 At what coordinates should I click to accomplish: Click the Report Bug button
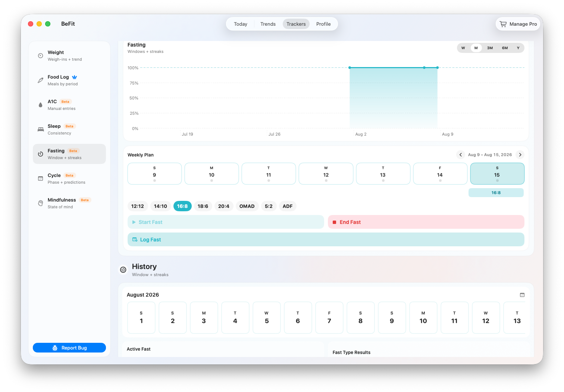tap(69, 348)
